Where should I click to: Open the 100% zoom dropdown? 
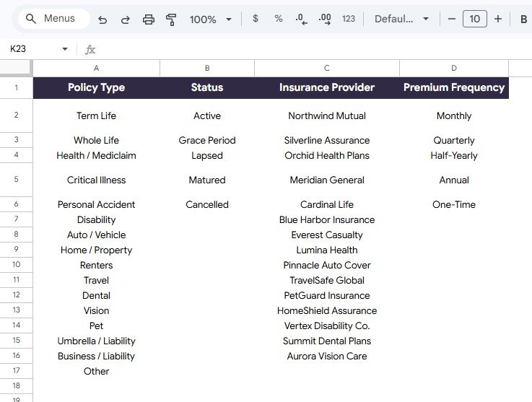(211, 19)
